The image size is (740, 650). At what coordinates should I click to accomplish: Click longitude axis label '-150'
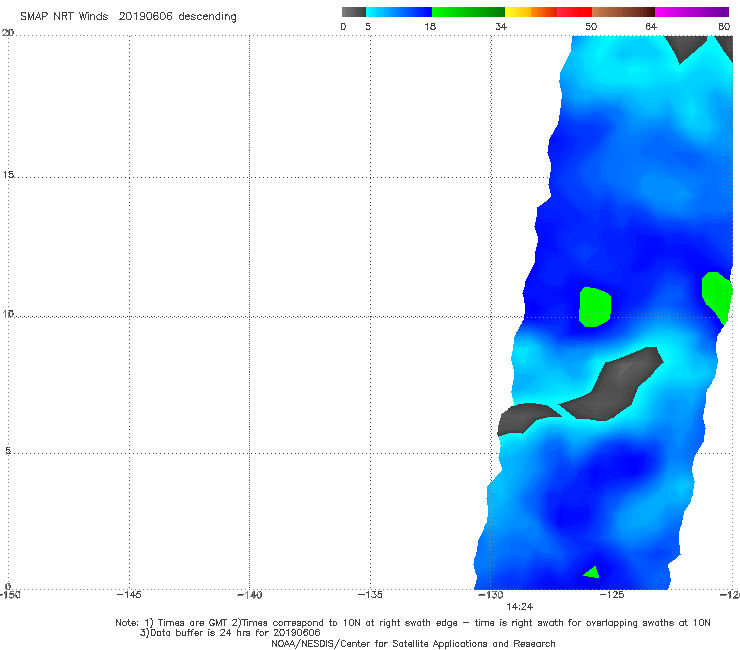(x=10, y=594)
